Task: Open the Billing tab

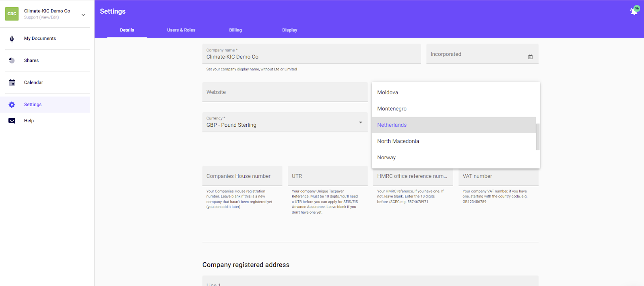Action: click(x=235, y=30)
